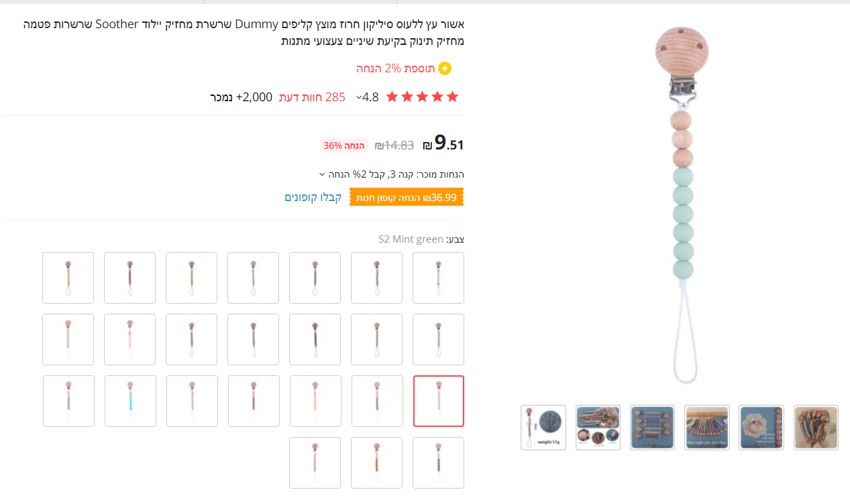The image size is (850, 504).
Task: Choose the bright turquoise bead color variant
Action: [x=130, y=401]
